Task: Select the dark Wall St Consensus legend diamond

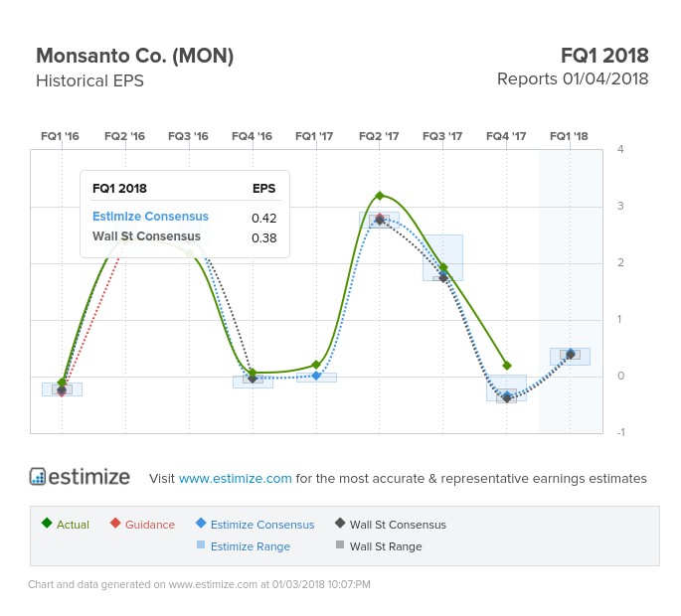Action: 340,523
